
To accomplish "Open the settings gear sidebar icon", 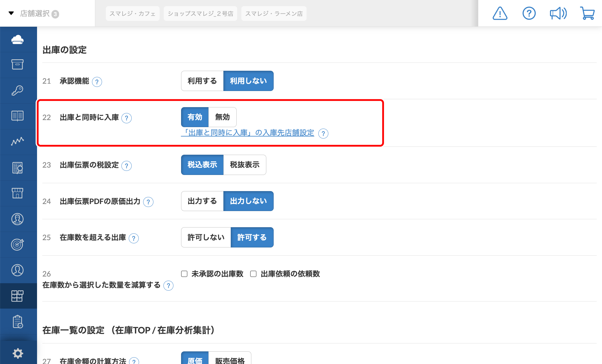I will pos(18,353).
